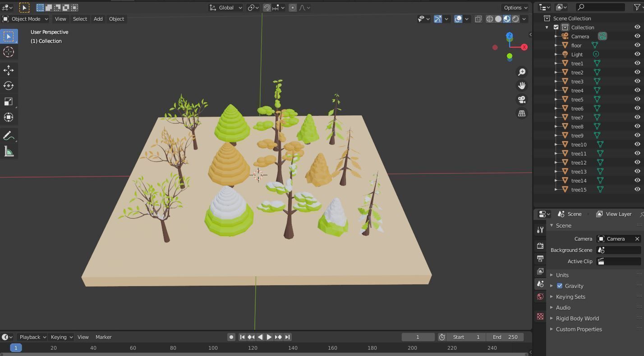Choose the Select Box tool

(x=9, y=37)
